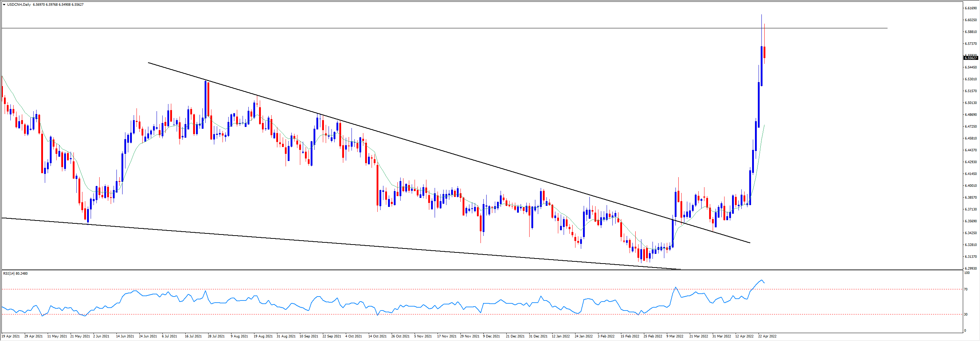Click the blue RSI line peak
Image resolution: width=980 pixels, height=341 pixels.
click(x=761, y=280)
